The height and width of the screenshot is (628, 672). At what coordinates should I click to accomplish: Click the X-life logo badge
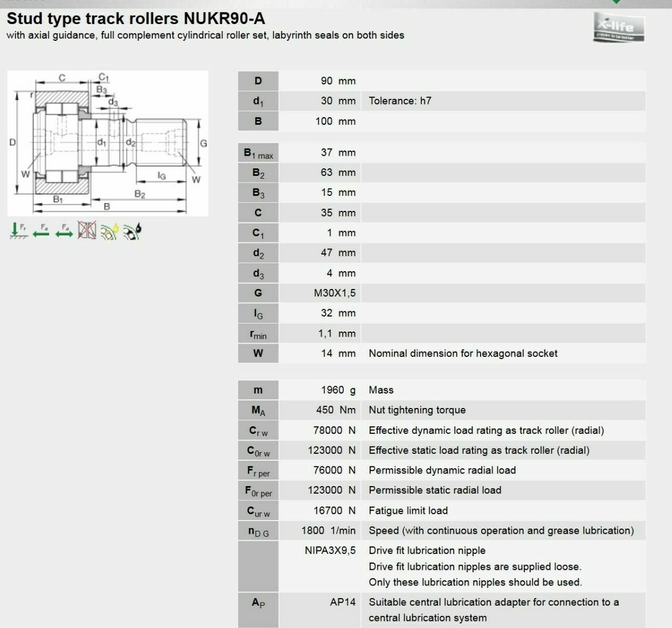tap(619, 28)
